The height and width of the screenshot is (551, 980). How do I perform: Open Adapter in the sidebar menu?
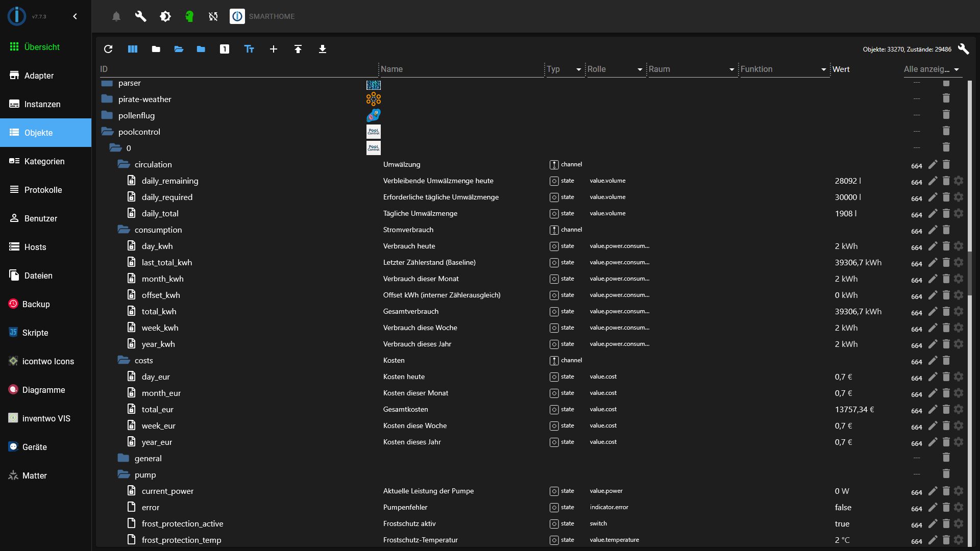point(39,76)
